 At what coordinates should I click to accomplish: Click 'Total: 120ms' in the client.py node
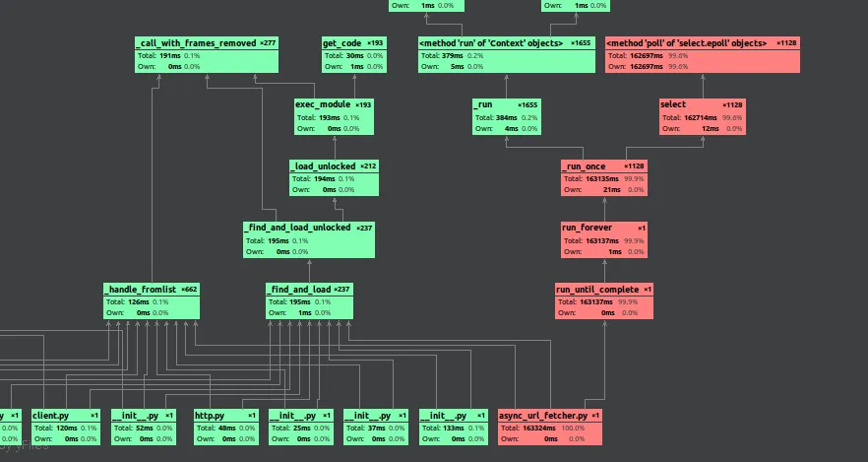coord(56,429)
